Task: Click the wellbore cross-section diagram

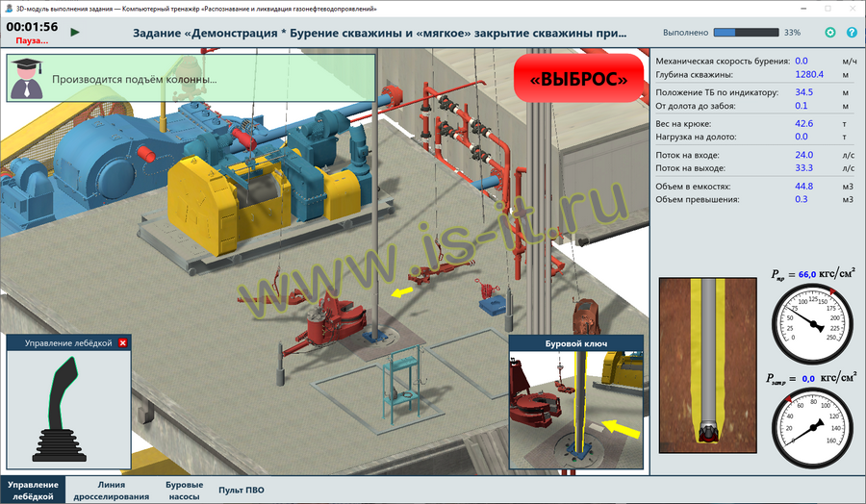Action: (x=707, y=365)
